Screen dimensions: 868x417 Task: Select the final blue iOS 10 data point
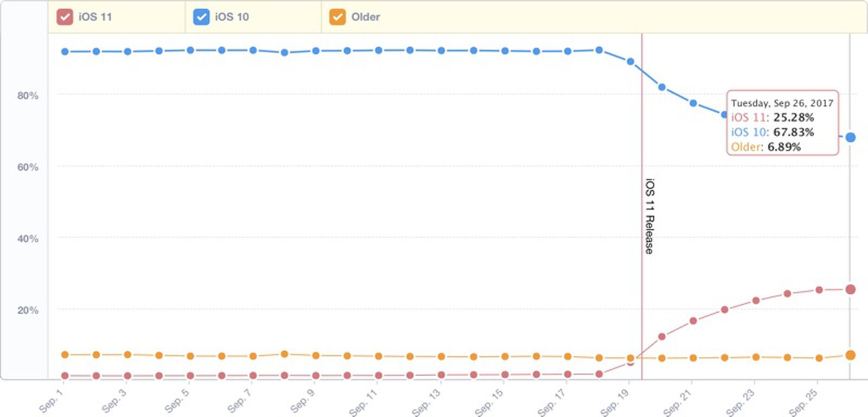tap(850, 137)
